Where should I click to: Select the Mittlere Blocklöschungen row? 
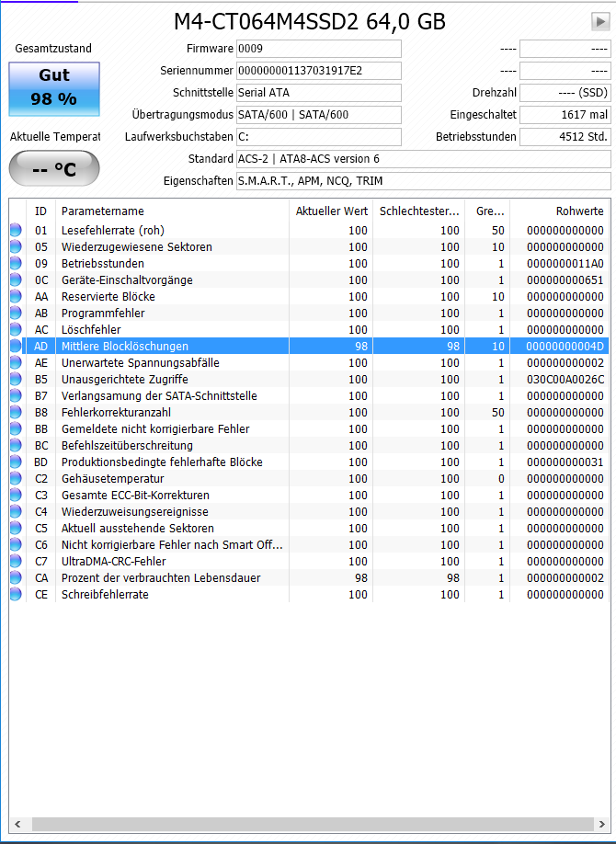click(x=309, y=346)
